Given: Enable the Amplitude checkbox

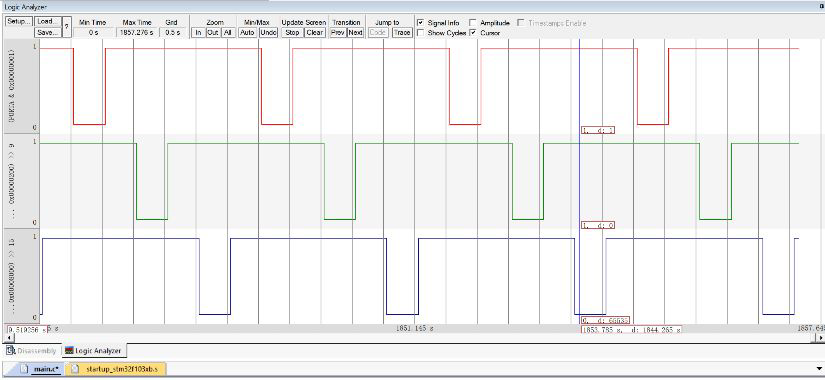Looking at the screenshot, I should (473, 23).
